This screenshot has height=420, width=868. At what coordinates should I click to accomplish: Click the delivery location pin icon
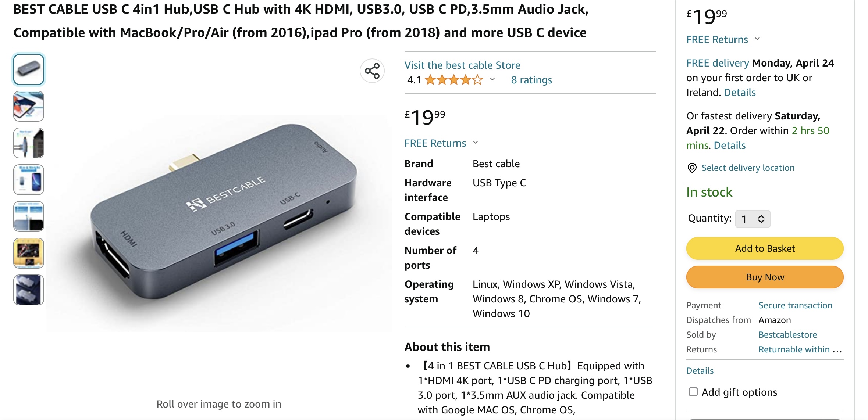point(692,168)
